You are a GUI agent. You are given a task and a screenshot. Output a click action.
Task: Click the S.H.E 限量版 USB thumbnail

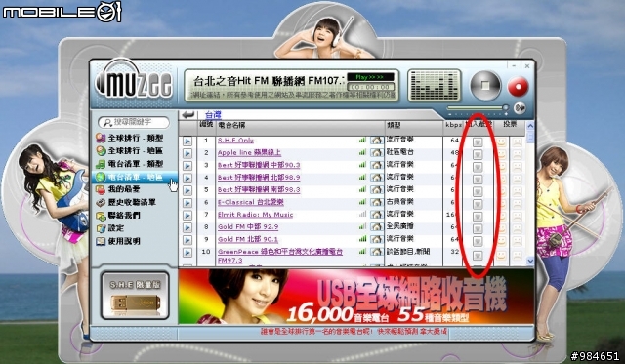click(135, 295)
